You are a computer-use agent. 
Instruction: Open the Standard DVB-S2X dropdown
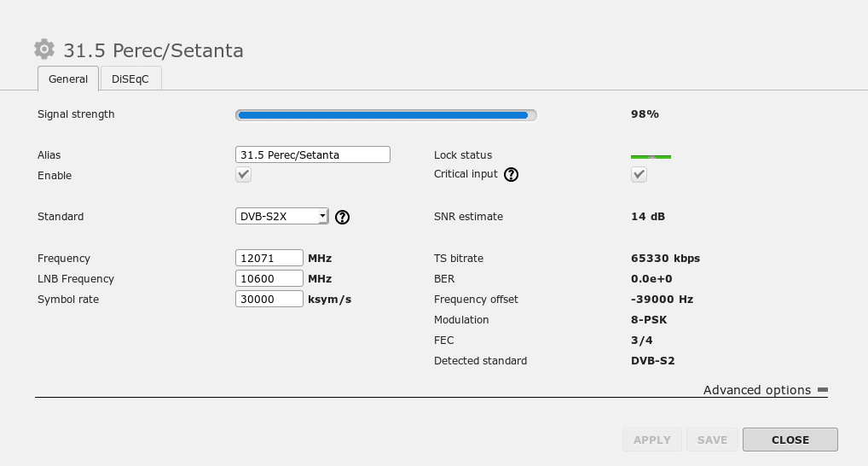(282, 217)
